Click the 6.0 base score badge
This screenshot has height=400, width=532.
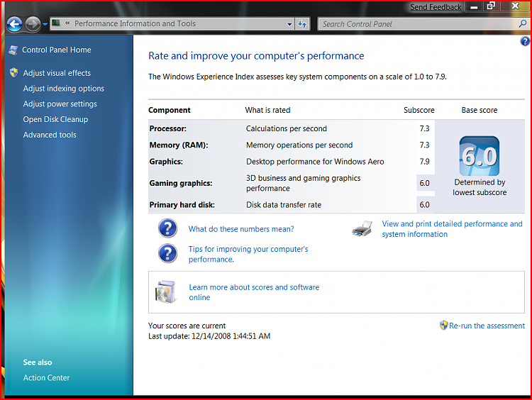pyautogui.click(x=480, y=156)
